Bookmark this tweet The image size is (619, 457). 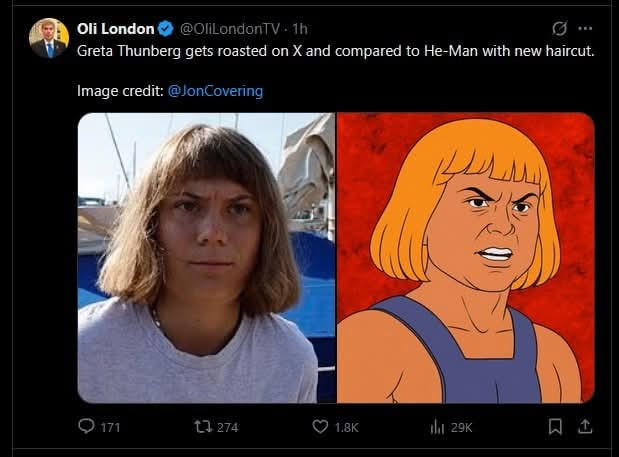[x=556, y=427]
